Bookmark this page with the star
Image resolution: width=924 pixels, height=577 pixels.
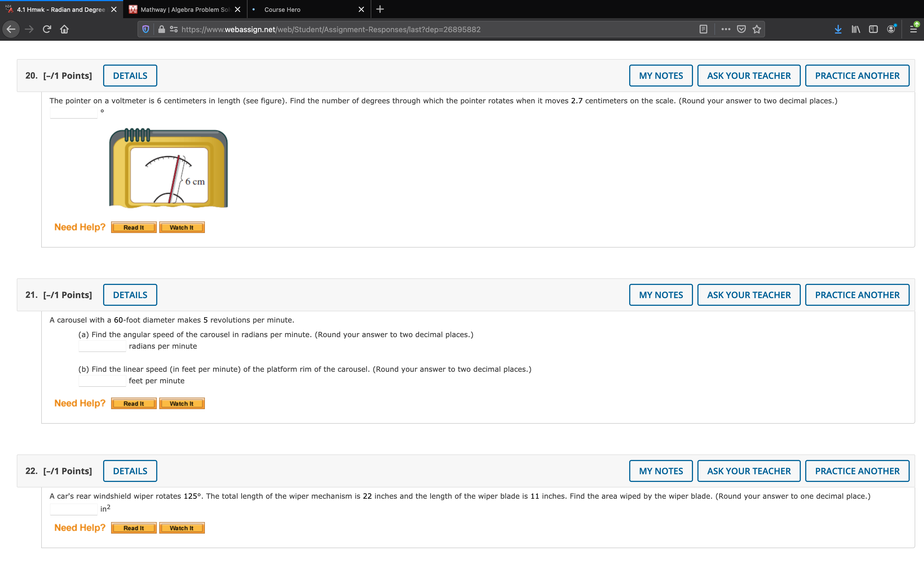(x=757, y=29)
